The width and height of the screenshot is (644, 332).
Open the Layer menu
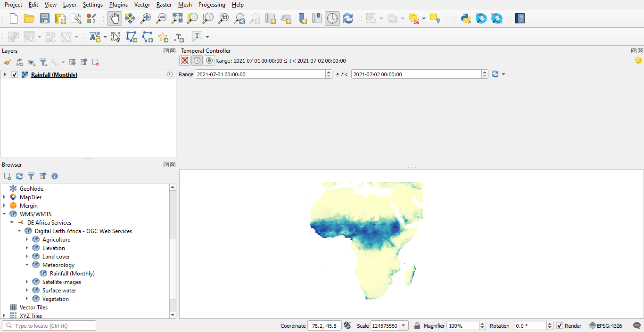pos(70,5)
